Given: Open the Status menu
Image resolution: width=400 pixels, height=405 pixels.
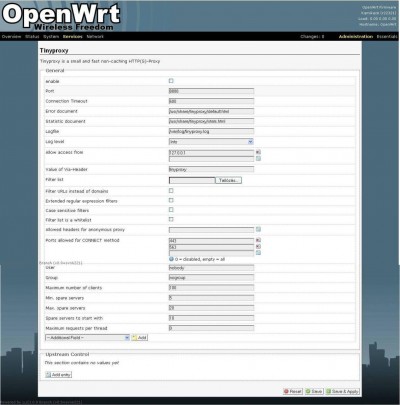Looking at the screenshot, I should [32, 37].
